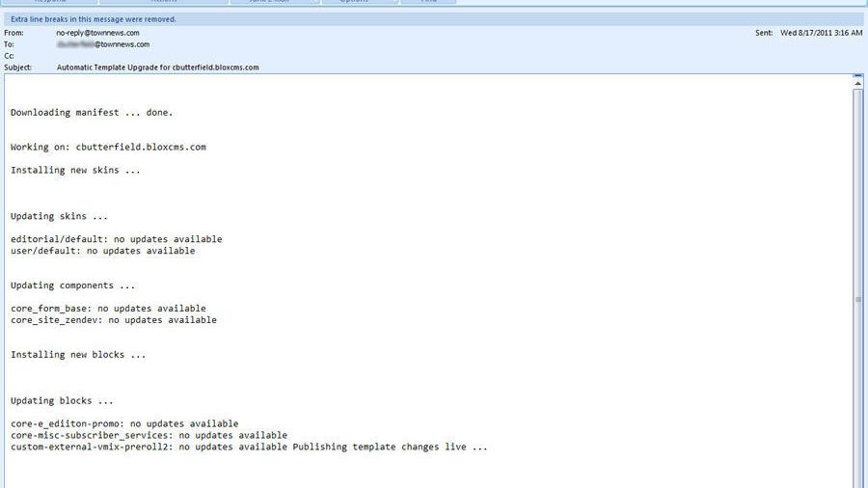Click the 'core-misc-subscriber_services' block line

149,436
